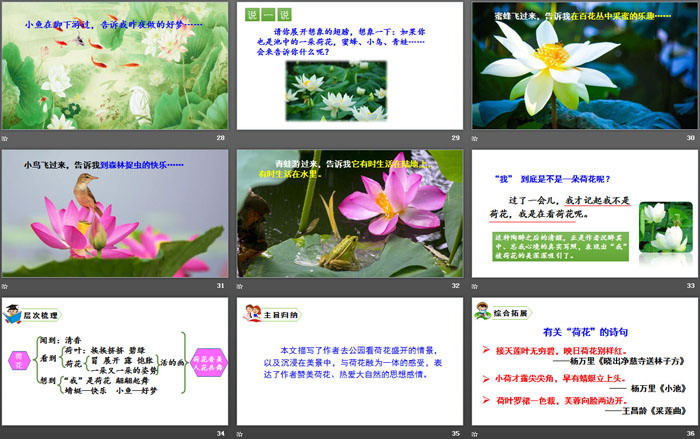Select slide 30 with white lotus and bee

(585, 66)
